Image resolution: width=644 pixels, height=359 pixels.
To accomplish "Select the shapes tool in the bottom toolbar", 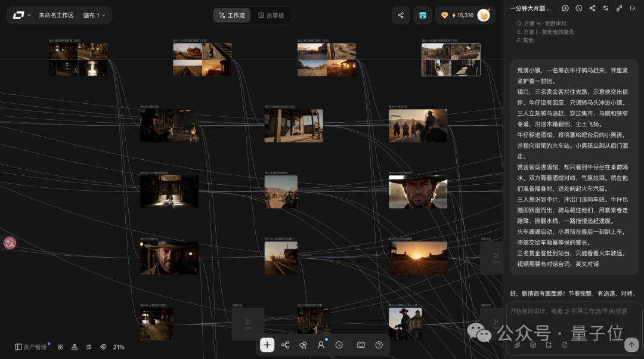I will pos(303,345).
